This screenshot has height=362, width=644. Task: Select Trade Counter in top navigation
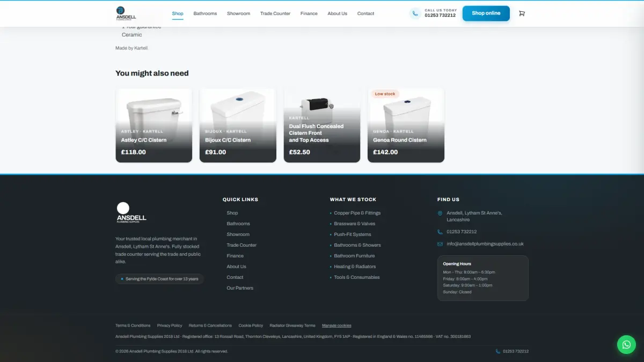click(x=275, y=13)
